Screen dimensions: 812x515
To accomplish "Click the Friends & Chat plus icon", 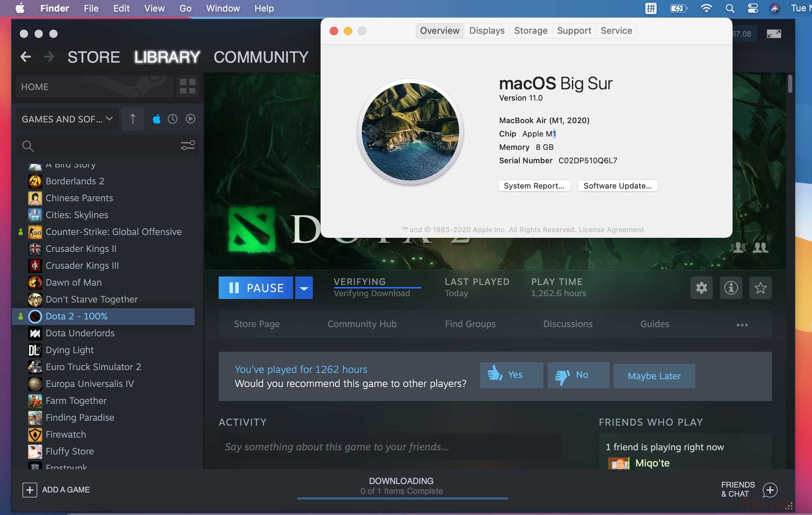I will [770, 490].
